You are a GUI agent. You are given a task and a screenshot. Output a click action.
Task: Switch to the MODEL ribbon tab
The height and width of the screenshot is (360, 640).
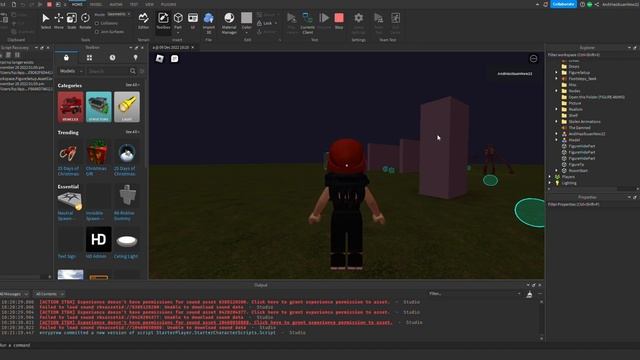coord(96,4)
